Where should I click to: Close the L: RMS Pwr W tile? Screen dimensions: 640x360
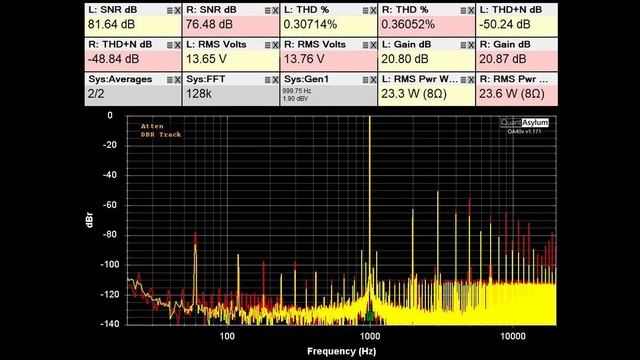tap(471, 80)
